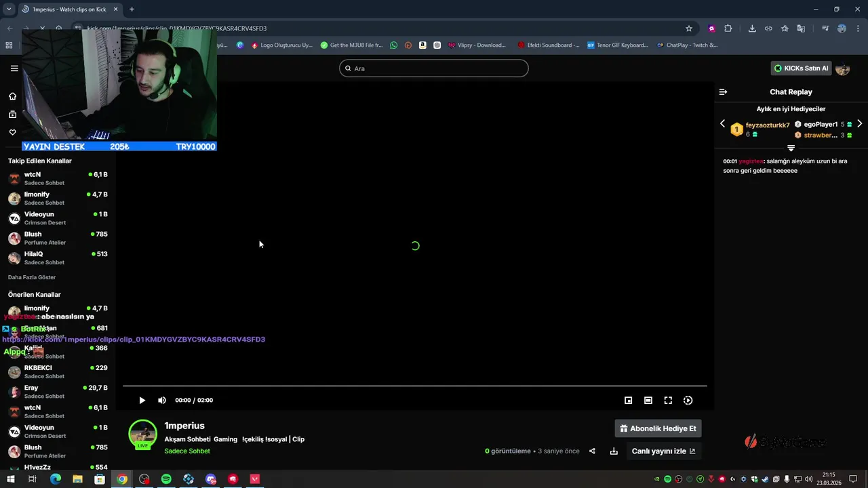
Task: Download this clip
Action: 614,451
